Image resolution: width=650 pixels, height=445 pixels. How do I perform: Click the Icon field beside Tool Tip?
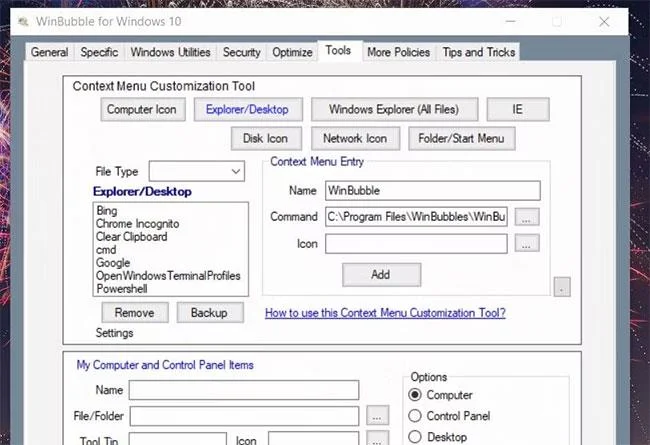pos(313,439)
